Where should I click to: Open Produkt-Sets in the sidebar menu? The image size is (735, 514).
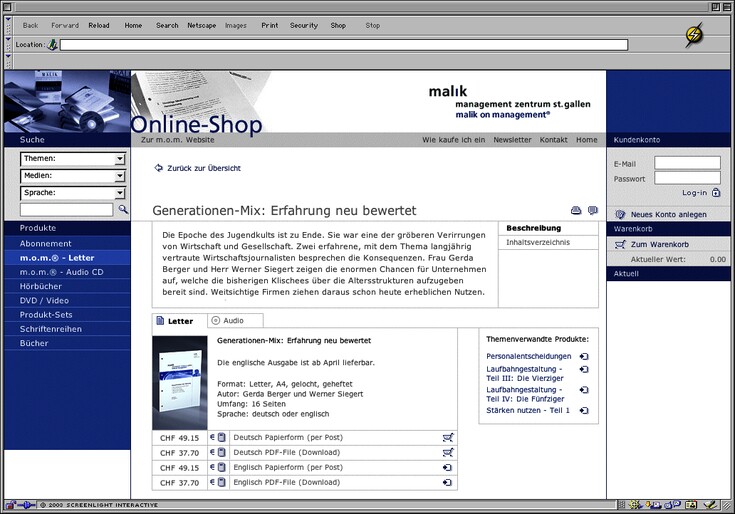click(68, 315)
